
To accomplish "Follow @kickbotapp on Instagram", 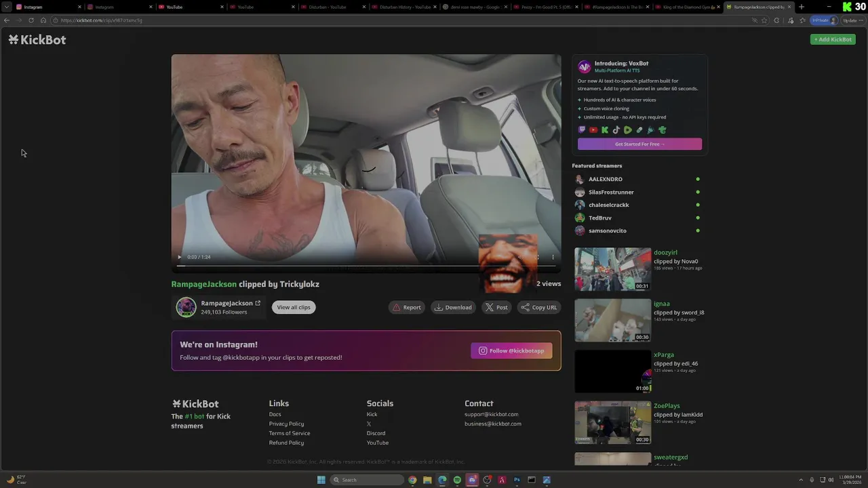I will pyautogui.click(x=511, y=350).
